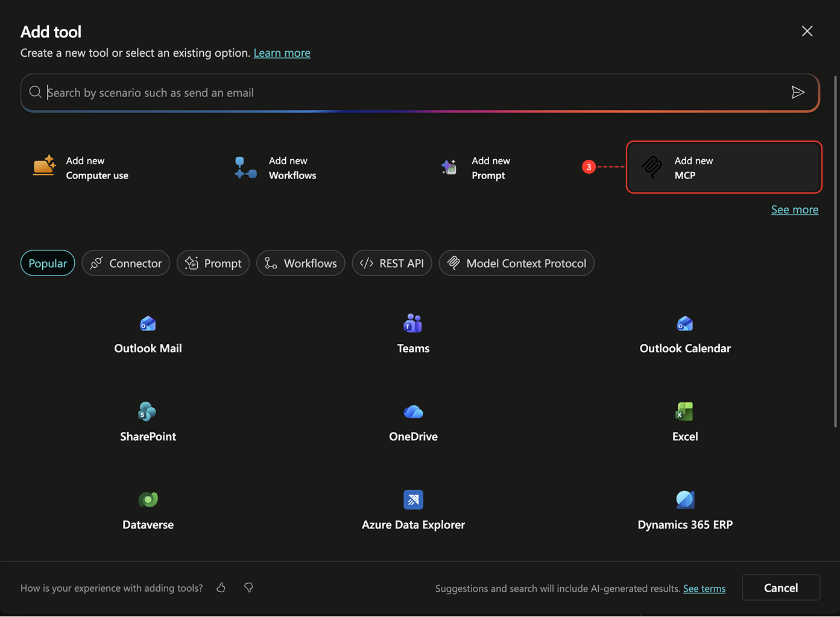Switch to the Model Context Protocol tab
This screenshot has height=617, width=840.
tap(517, 263)
